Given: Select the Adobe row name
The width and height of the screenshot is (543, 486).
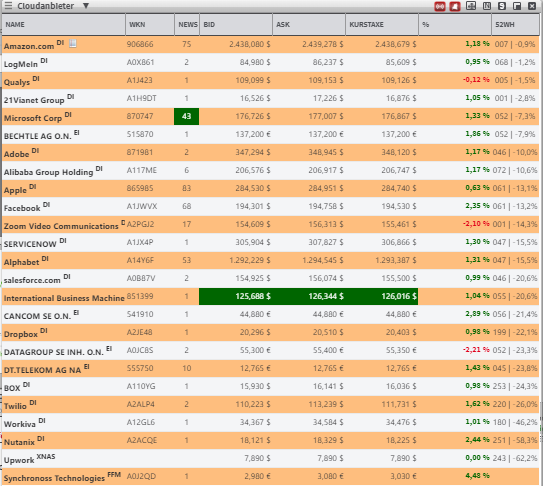Looking at the screenshot, I should [x=16, y=154].
